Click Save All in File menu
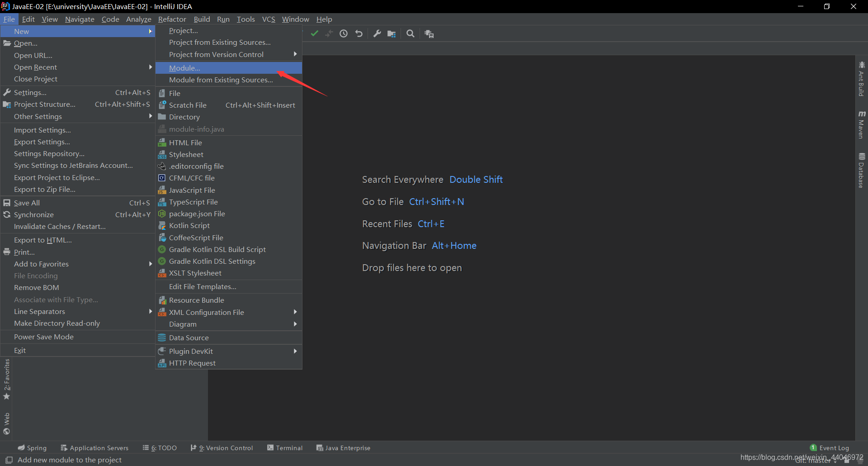Viewport: 868px width, 466px height. (x=78, y=203)
